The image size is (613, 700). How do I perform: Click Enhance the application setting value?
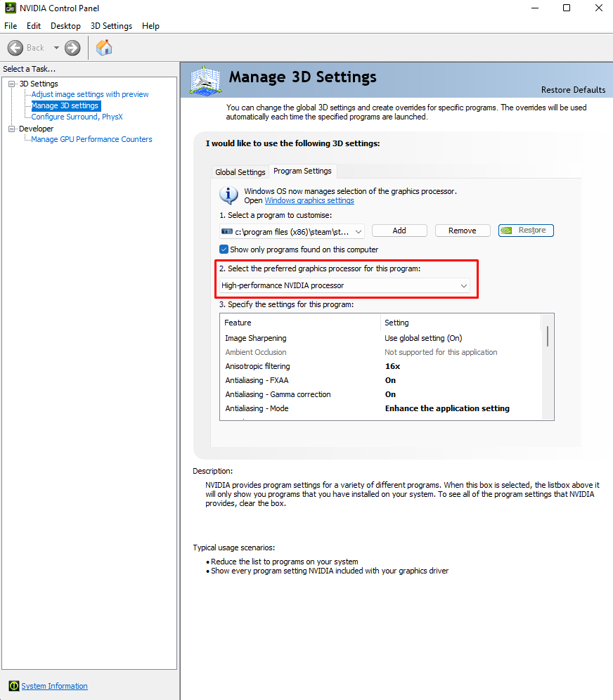(447, 408)
